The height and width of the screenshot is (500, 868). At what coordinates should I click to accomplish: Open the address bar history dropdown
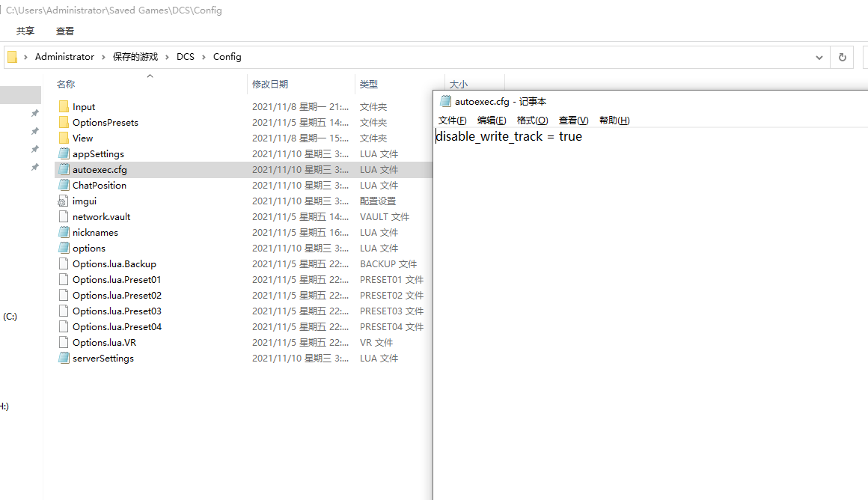819,57
